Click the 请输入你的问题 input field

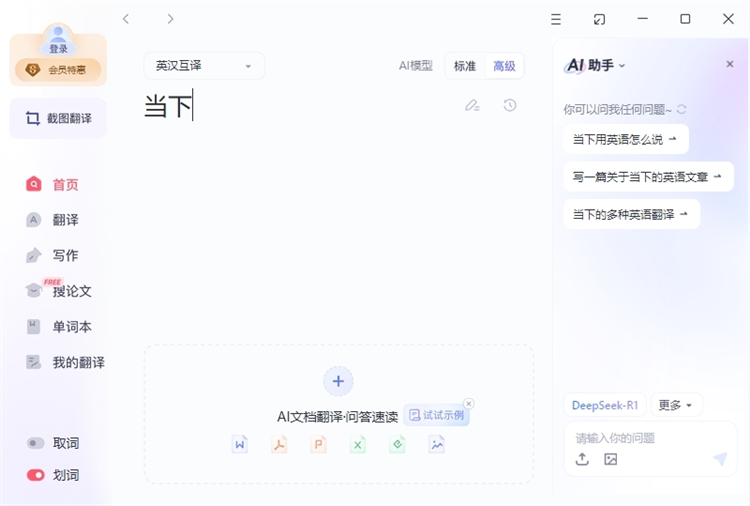651,438
